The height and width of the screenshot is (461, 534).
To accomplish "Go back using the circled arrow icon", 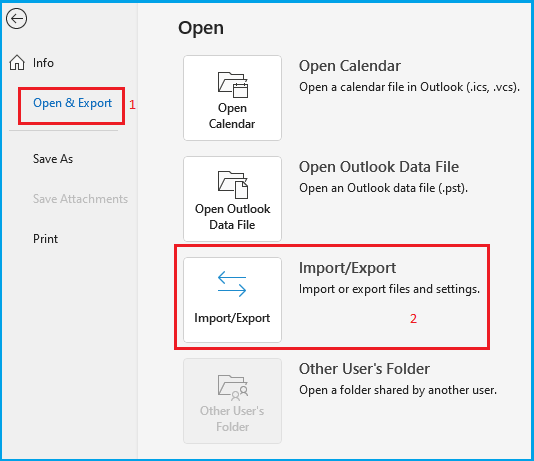I will pyautogui.click(x=16, y=18).
